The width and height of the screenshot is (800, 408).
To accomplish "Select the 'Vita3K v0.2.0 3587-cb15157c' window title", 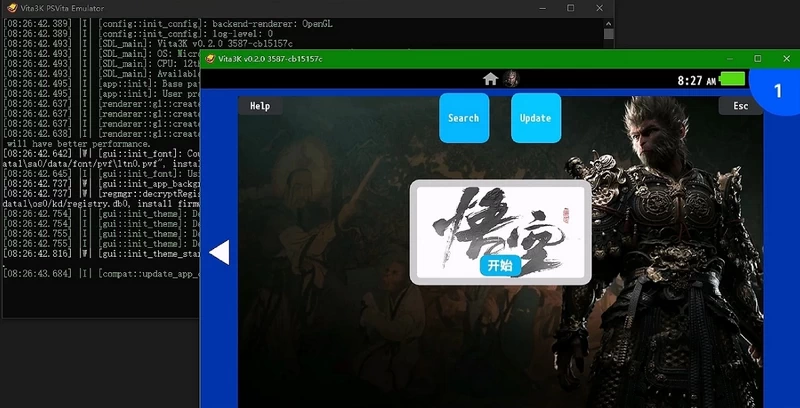I will [x=270, y=59].
